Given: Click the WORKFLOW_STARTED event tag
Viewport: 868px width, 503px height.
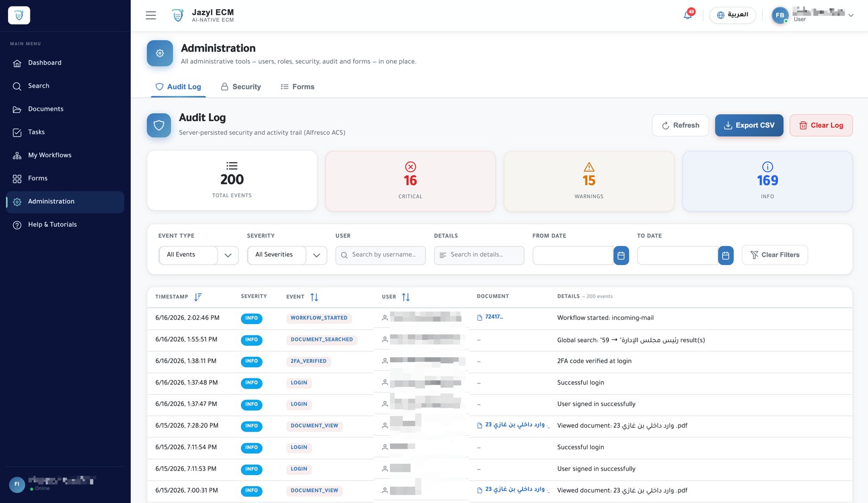Looking at the screenshot, I should 319,318.
